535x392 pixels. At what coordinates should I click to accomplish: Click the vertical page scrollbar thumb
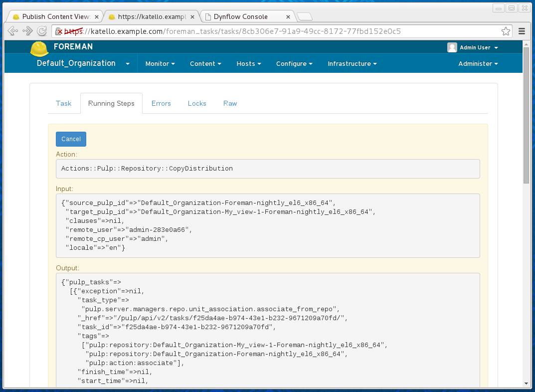(526, 115)
